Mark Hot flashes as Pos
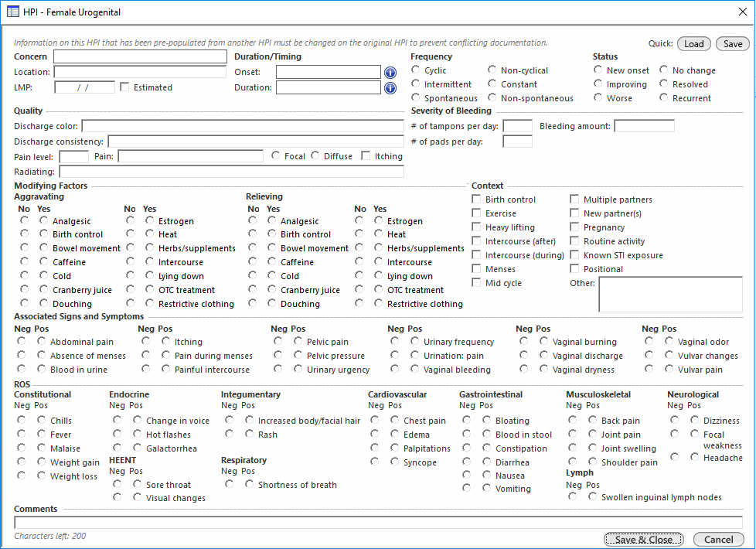Image resolution: width=756 pixels, height=549 pixels. [138, 434]
